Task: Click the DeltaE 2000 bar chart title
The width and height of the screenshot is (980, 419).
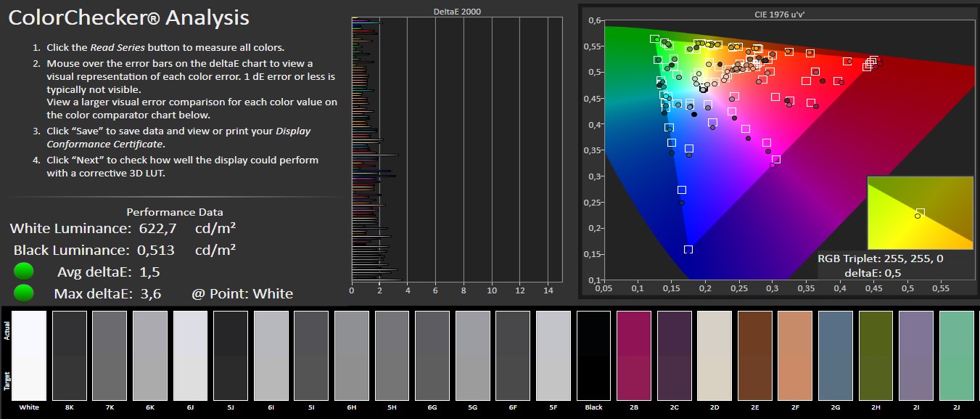Action: click(456, 12)
